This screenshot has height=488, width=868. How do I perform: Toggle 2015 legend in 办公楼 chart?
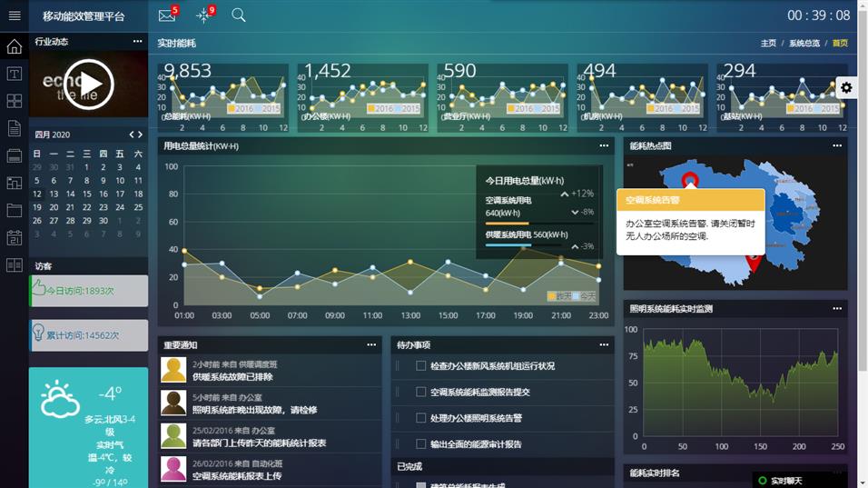point(407,108)
